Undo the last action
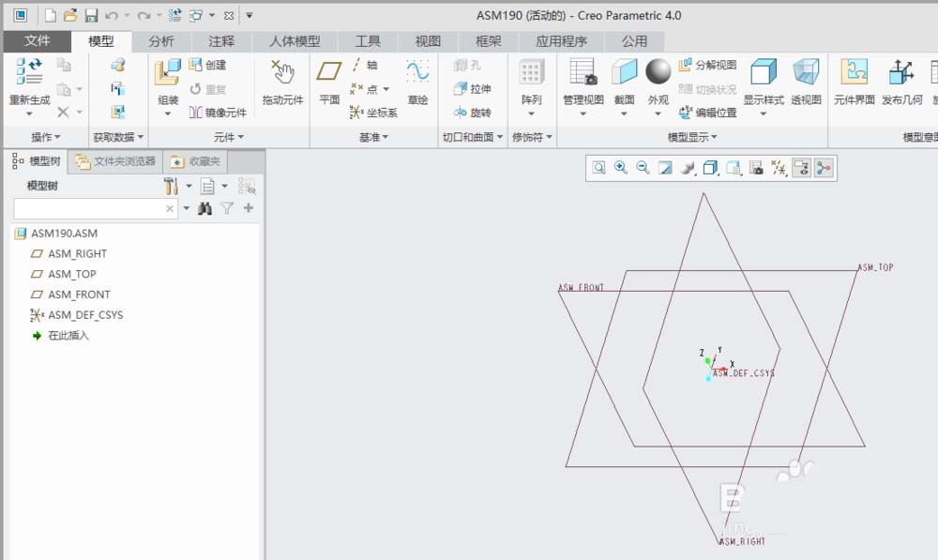938x560 pixels. pos(112,16)
